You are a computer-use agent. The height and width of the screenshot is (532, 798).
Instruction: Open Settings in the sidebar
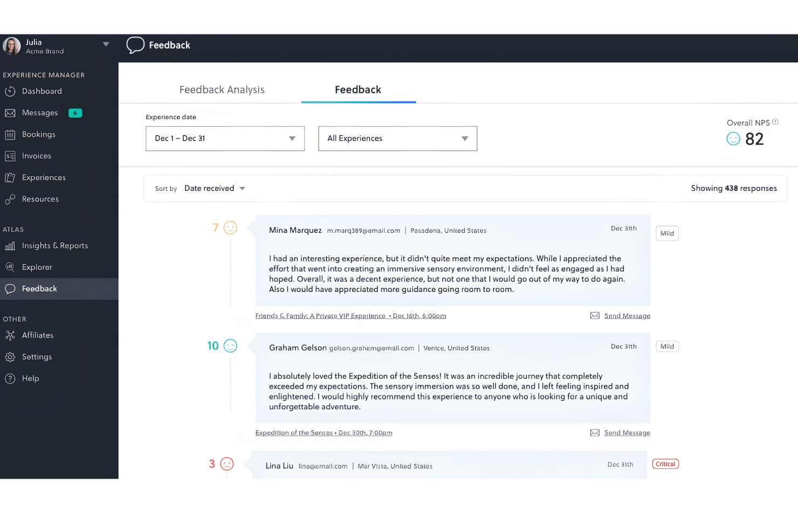point(37,357)
